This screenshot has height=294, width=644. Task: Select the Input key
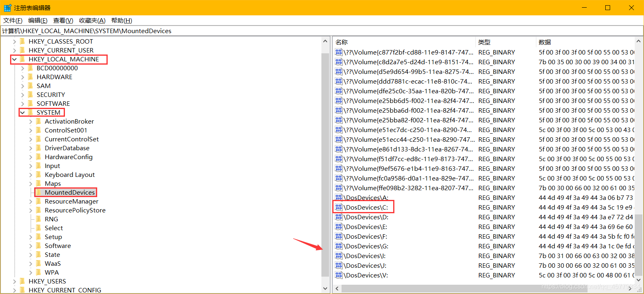point(52,166)
